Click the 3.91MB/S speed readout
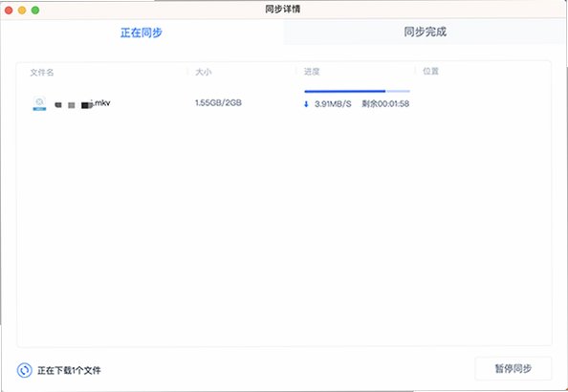This screenshot has height=392, width=568. pyautogui.click(x=333, y=104)
